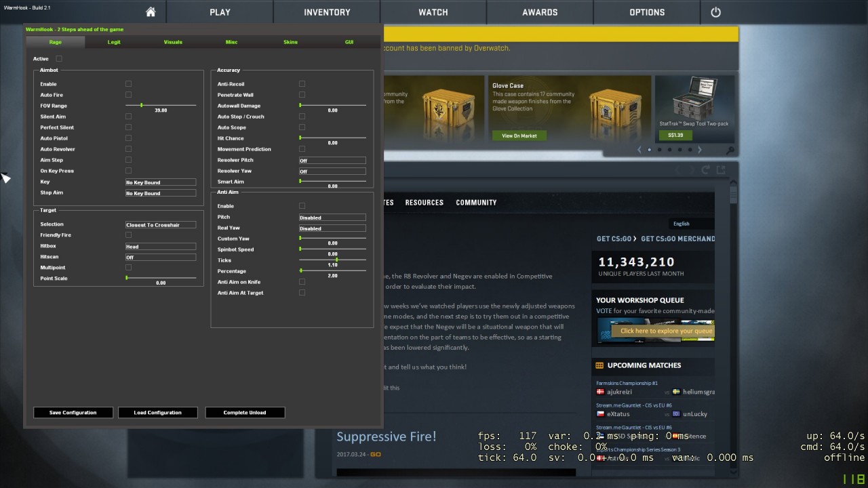Screen dimensions: 868x488
Task: Toggle Auto Fire checkbox
Action: point(128,95)
